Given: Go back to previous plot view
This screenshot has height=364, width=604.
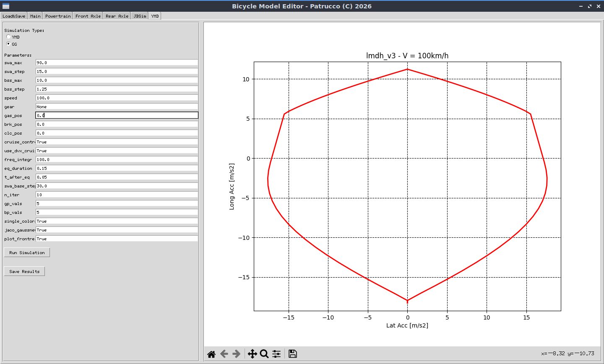Looking at the screenshot, I should coord(224,354).
